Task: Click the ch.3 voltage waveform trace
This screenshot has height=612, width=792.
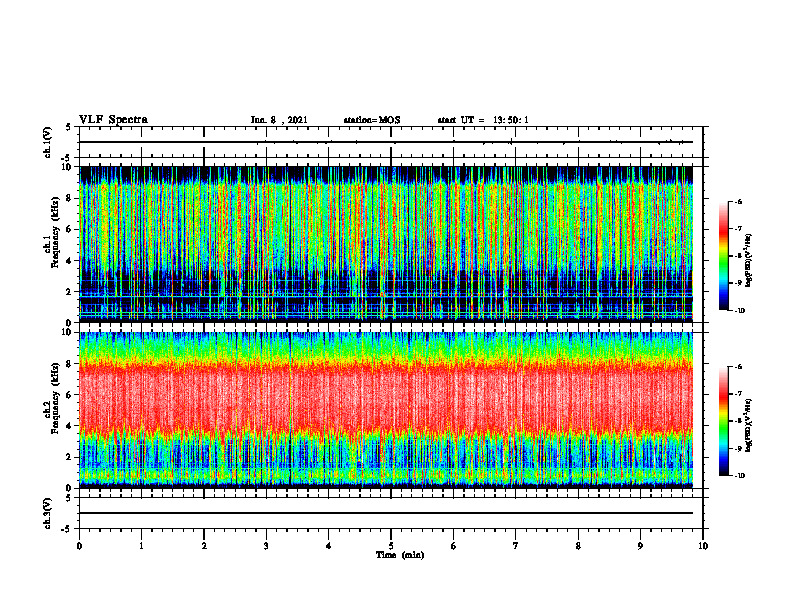Action: pos(386,513)
